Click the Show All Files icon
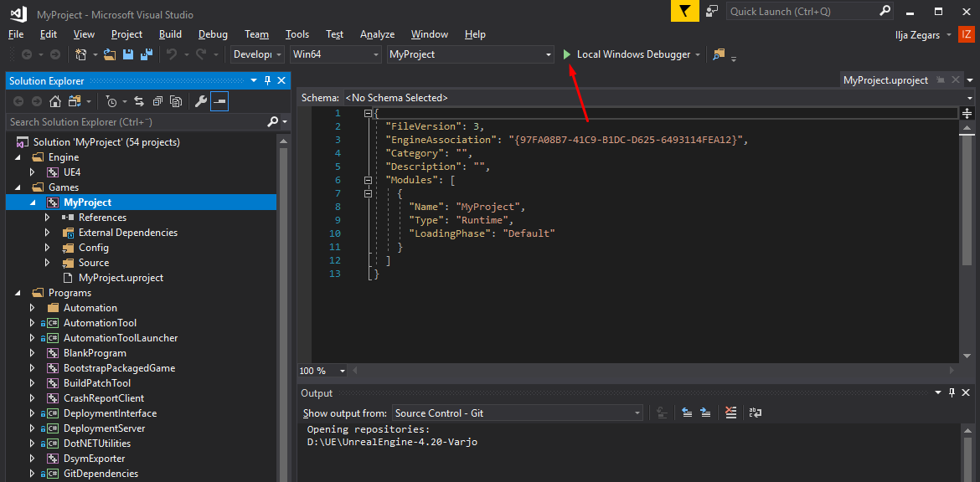The width and height of the screenshot is (980, 482). (x=176, y=101)
